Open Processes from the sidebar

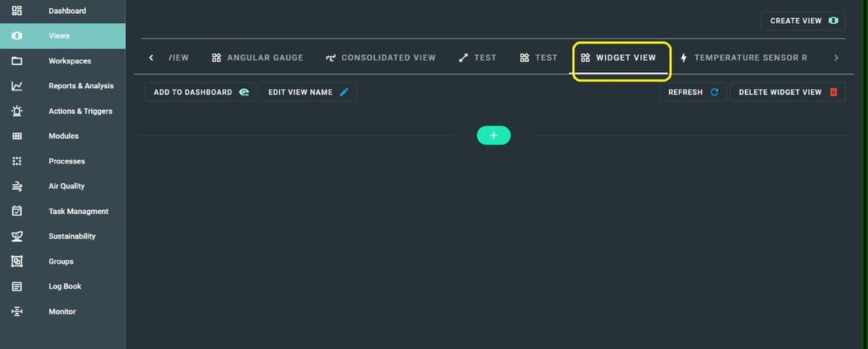pyautogui.click(x=63, y=161)
